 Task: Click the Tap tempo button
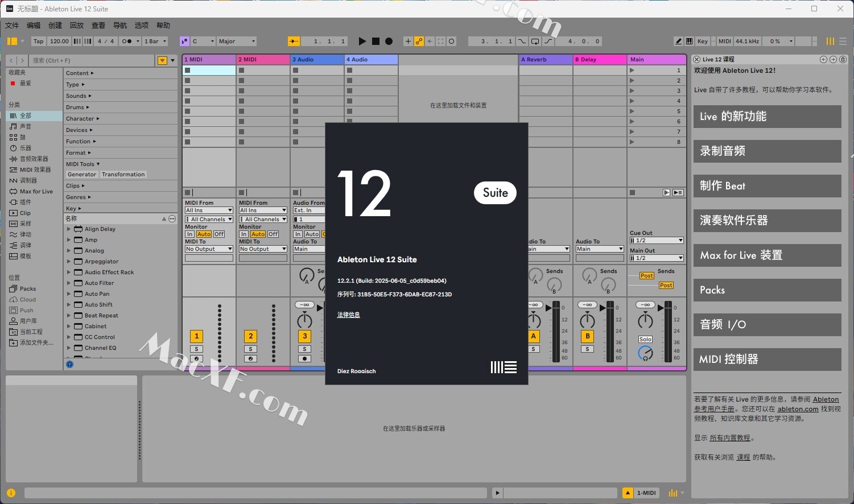[x=38, y=41]
